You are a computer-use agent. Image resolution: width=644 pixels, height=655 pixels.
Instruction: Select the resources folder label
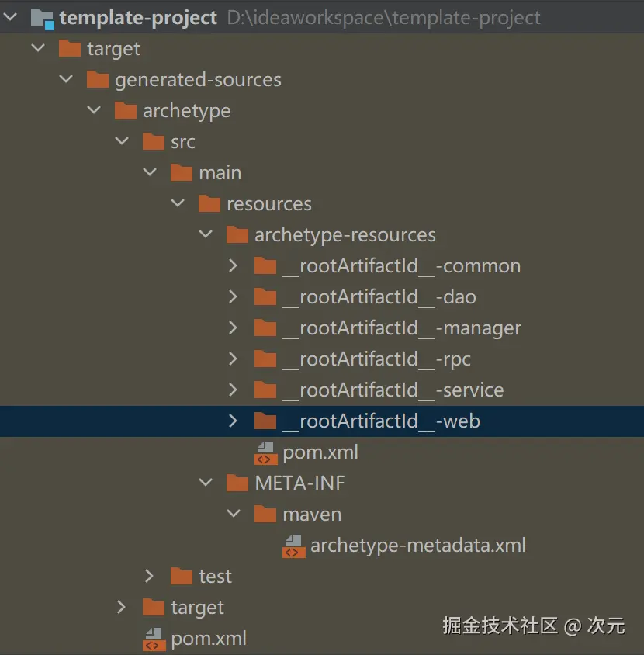(269, 204)
